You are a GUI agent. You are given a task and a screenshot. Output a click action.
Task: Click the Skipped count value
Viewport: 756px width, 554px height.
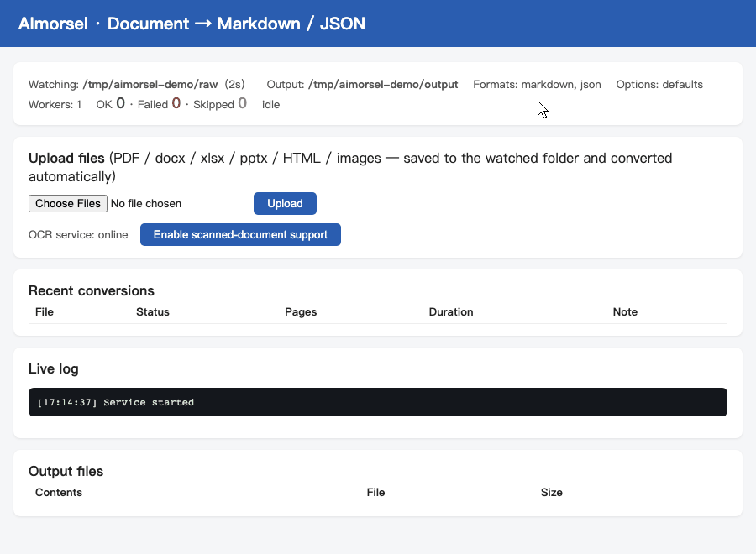(243, 103)
